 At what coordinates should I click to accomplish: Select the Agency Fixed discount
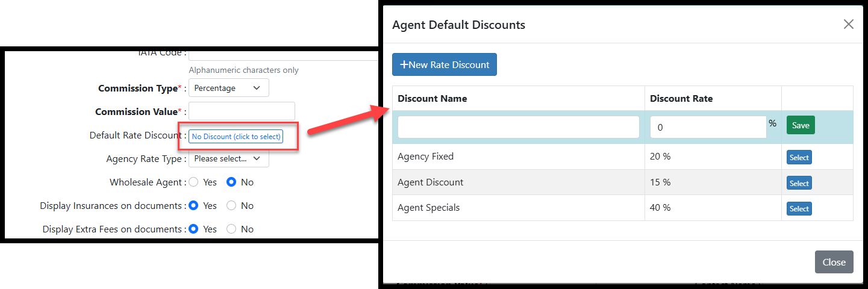pos(799,158)
